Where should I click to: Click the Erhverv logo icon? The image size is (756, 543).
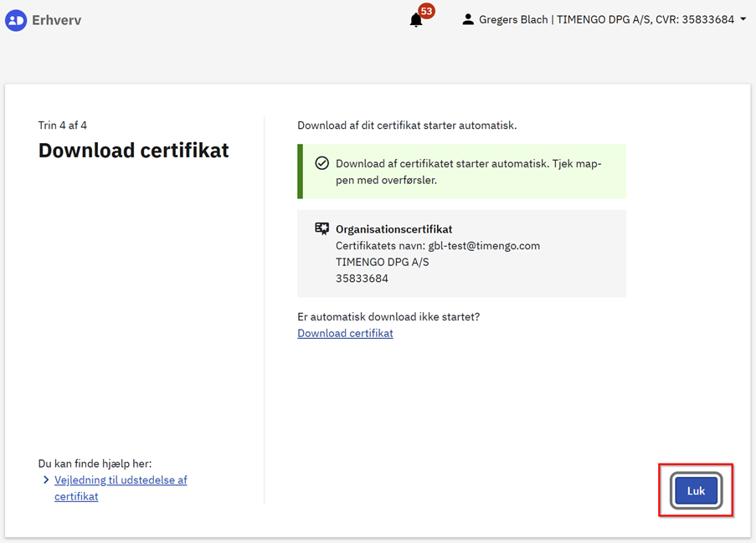[x=16, y=20]
